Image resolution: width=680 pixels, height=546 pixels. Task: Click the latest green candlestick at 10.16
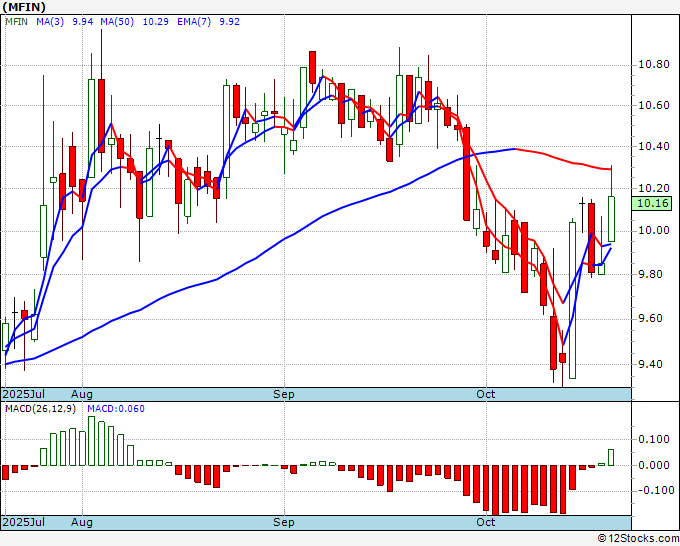(611, 219)
